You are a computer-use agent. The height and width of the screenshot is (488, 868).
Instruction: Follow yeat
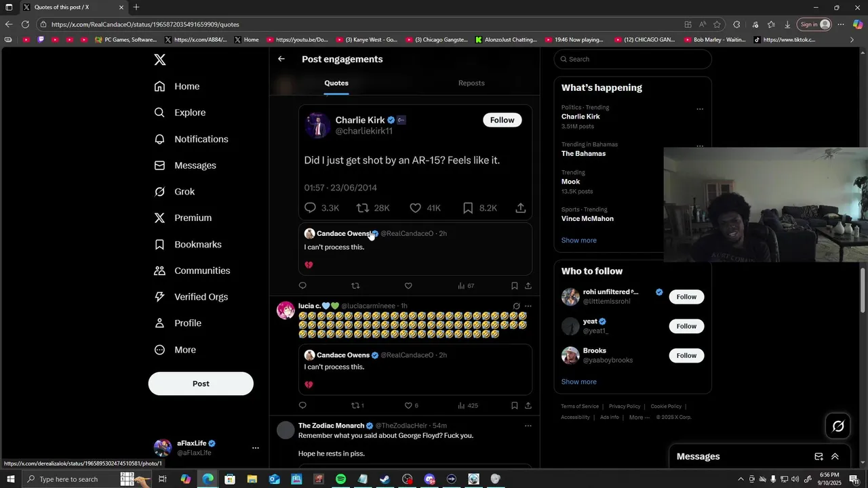686,326
